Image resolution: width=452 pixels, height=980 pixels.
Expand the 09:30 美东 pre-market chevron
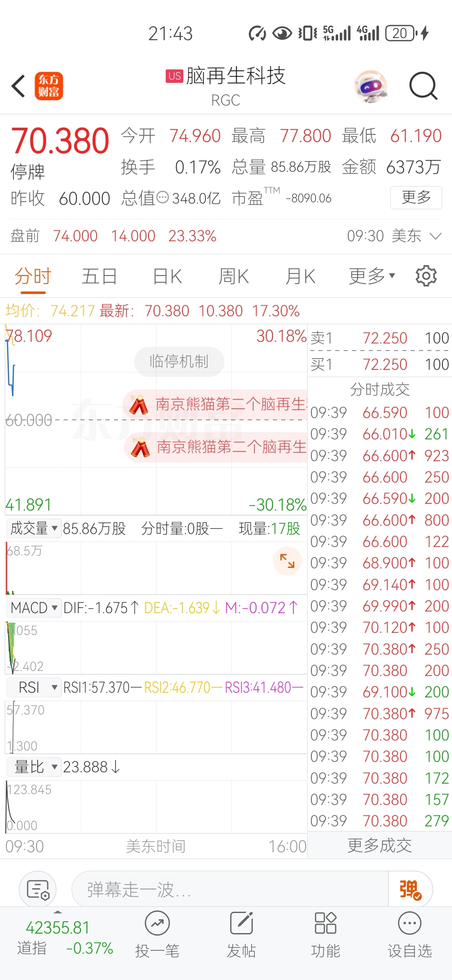(436, 236)
